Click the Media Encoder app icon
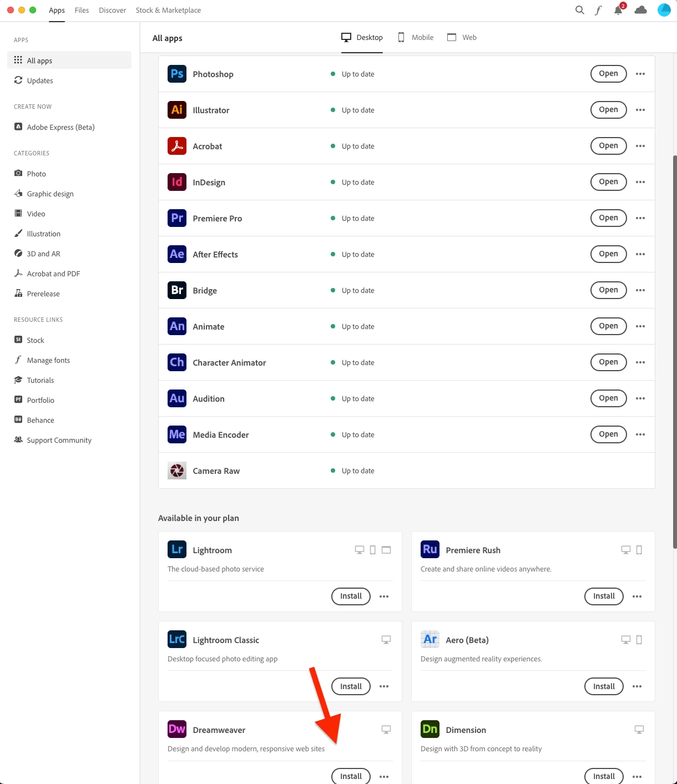 [x=177, y=434]
